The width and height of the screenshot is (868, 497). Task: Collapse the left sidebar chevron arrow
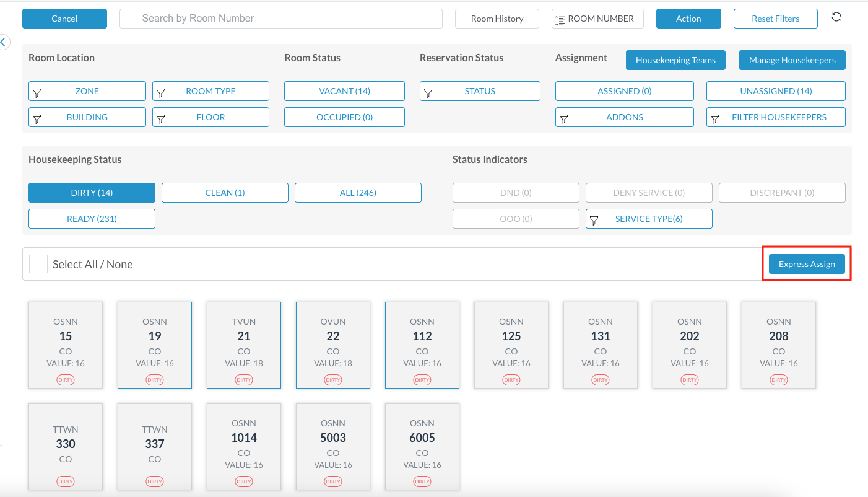(x=3, y=42)
